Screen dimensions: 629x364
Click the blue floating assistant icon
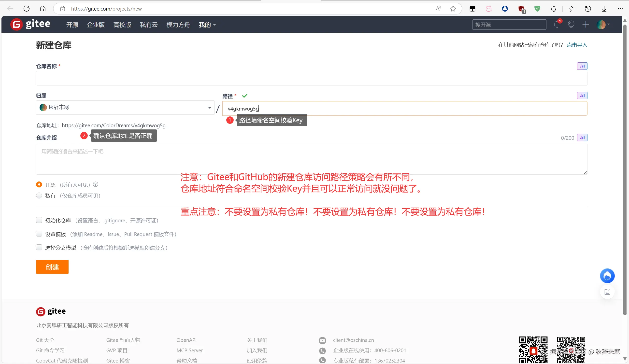[x=607, y=276]
